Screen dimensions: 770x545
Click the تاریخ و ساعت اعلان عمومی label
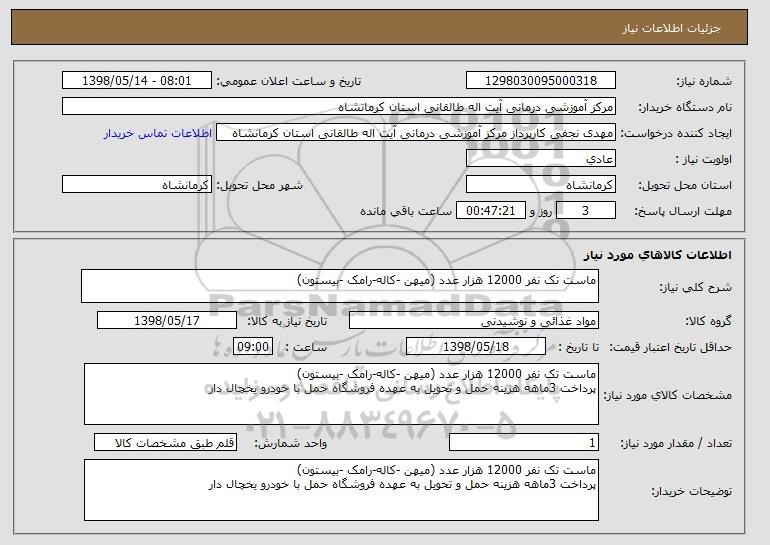[x=289, y=81]
